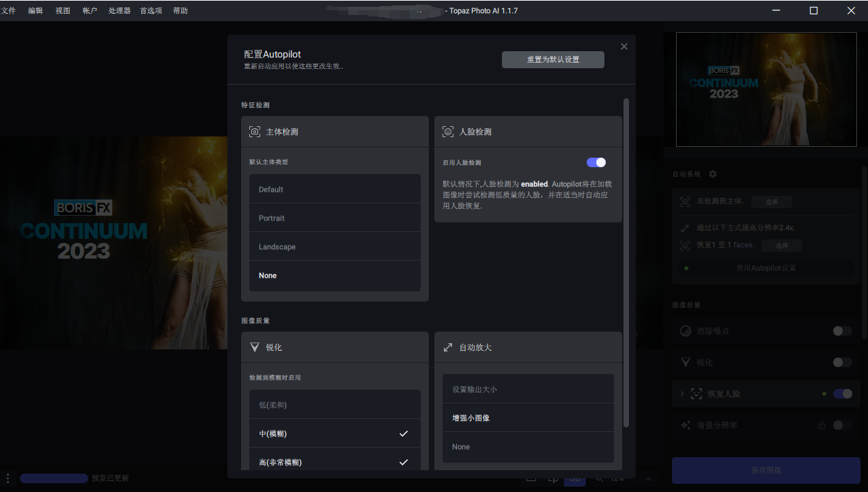Click the subject icon beside 未检测到主体
The image size is (868, 492).
pyautogui.click(x=685, y=202)
